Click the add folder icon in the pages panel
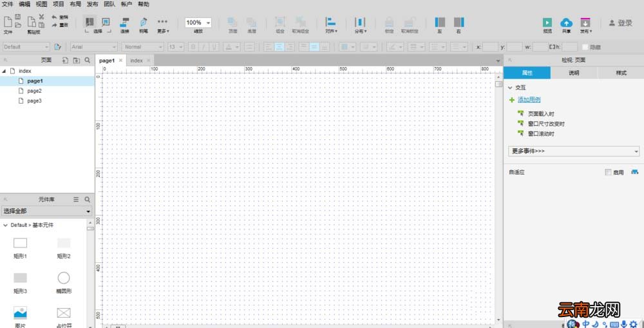 (x=77, y=60)
